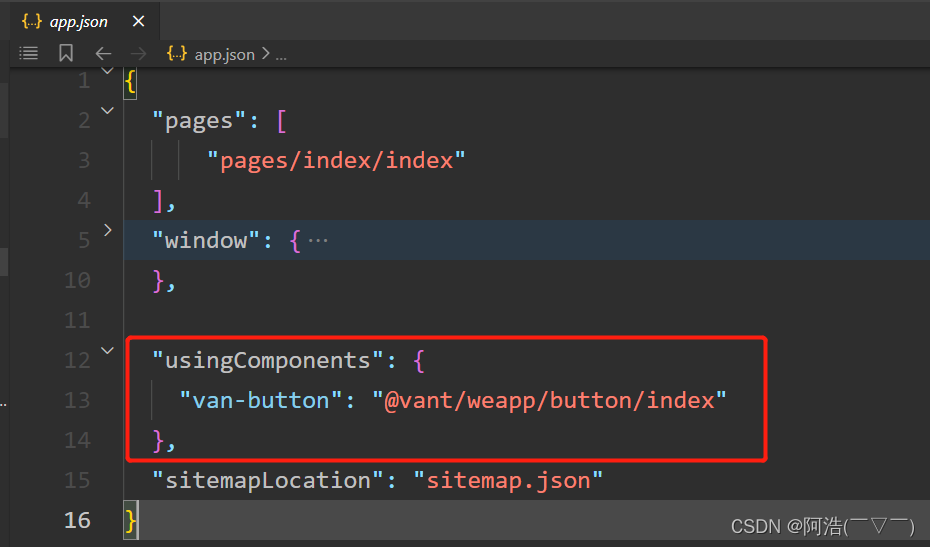
Task: Click the "van-button" key
Action: tap(261, 400)
